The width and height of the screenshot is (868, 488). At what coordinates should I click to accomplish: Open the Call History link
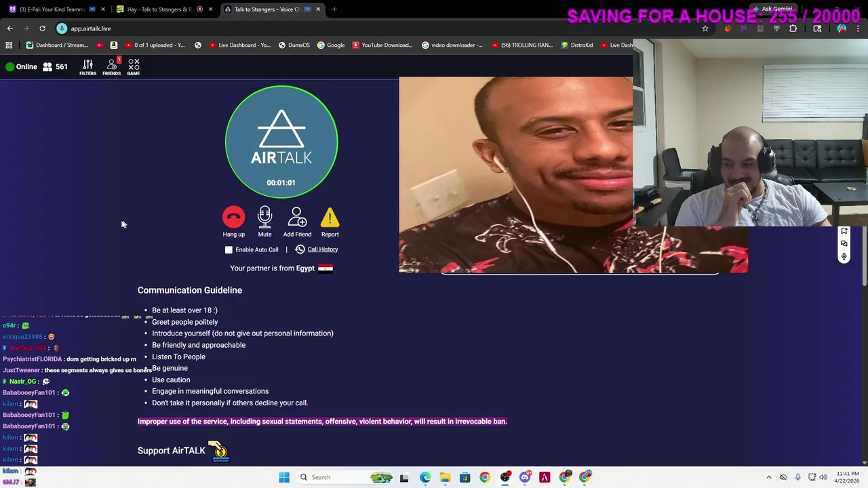(x=316, y=249)
